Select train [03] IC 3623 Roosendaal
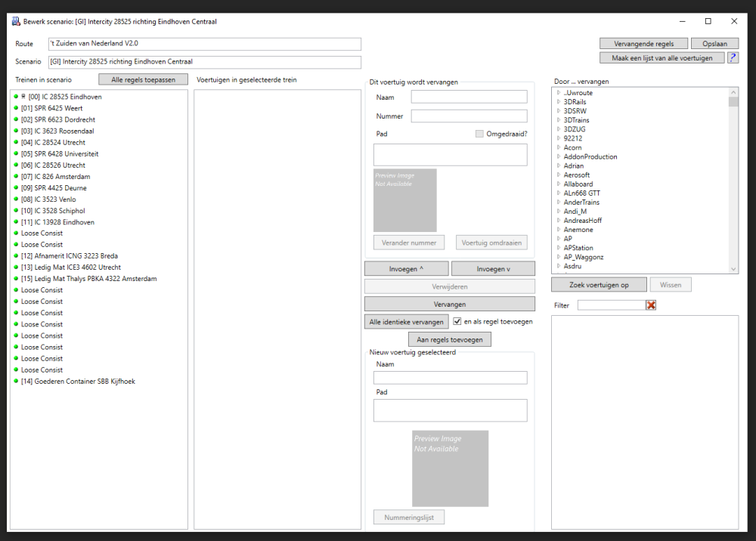 [x=57, y=131]
